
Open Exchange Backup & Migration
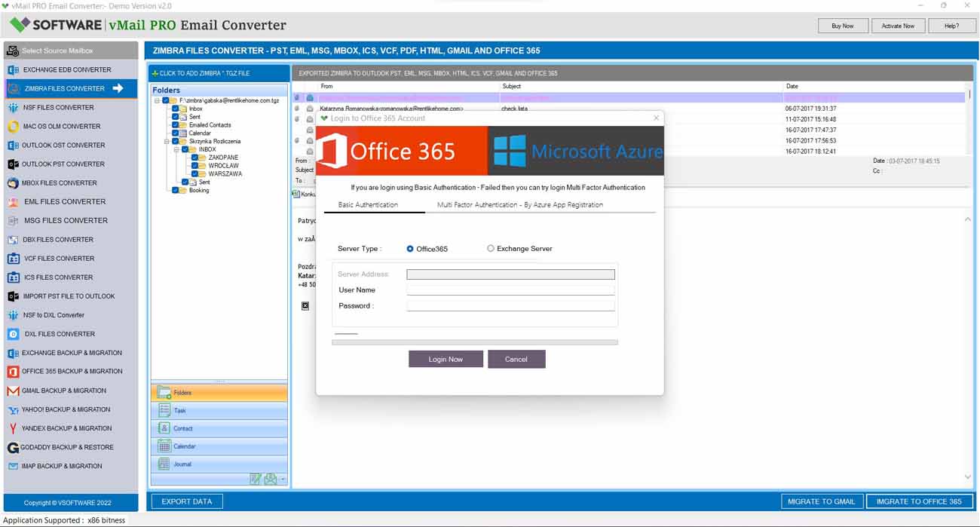(70, 352)
